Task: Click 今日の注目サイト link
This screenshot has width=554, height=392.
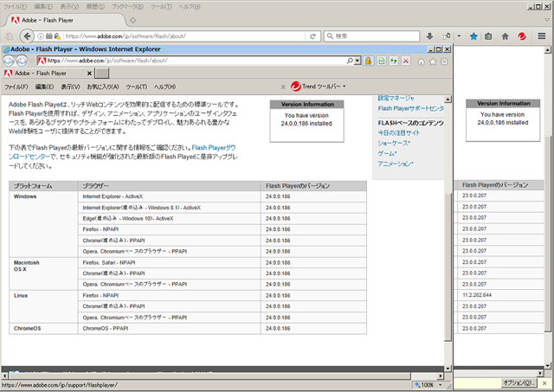Action: coord(398,132)
